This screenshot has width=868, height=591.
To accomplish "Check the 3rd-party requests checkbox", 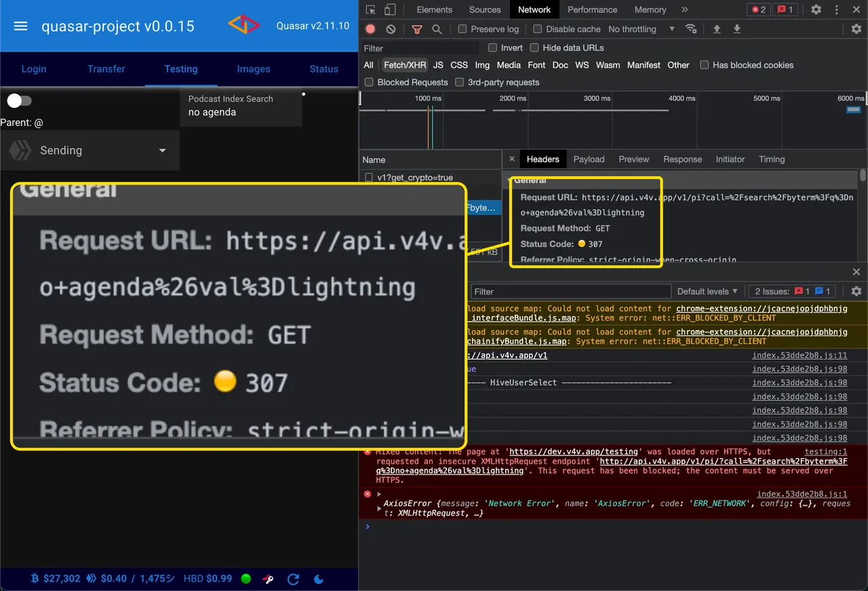I will [x=460, y=82].
